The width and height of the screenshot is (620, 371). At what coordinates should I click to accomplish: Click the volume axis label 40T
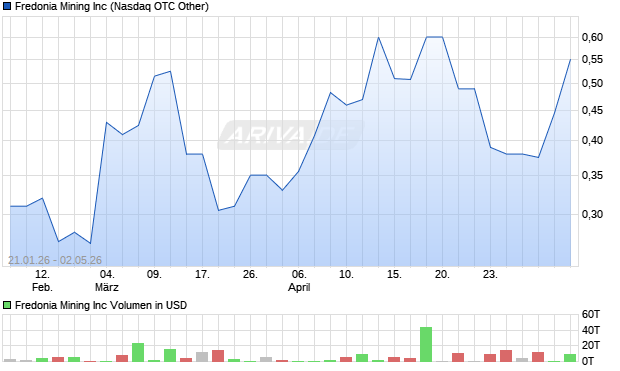(x=591, y=330)
